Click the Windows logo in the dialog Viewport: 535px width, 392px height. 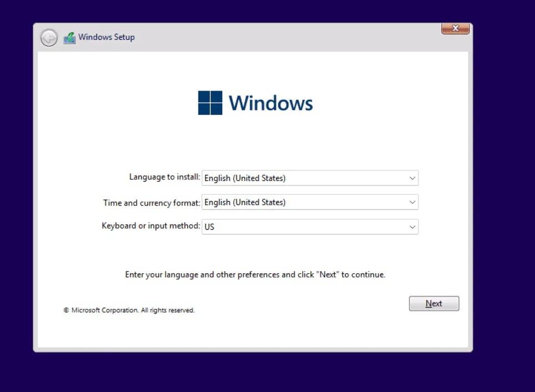pos(210,103)
